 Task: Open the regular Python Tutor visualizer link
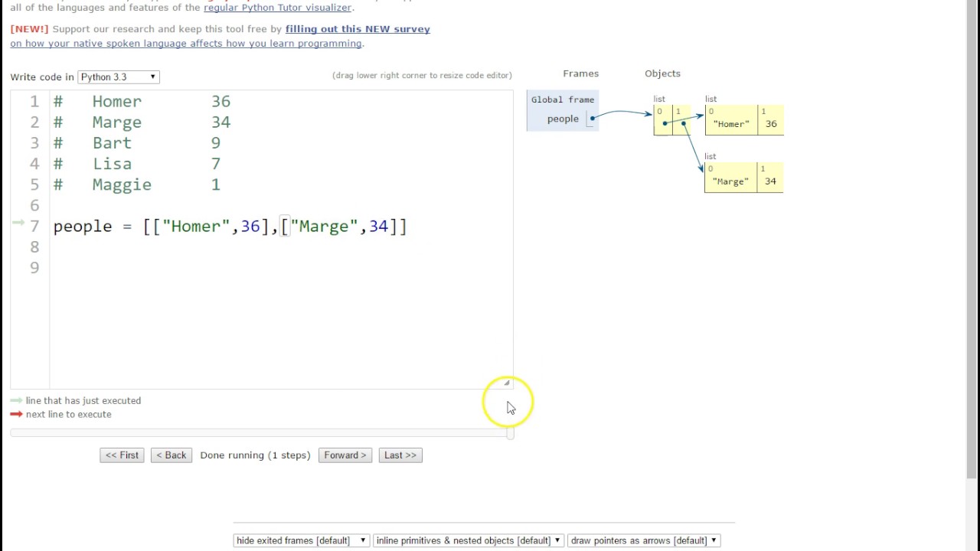click(x=277, y=8)
